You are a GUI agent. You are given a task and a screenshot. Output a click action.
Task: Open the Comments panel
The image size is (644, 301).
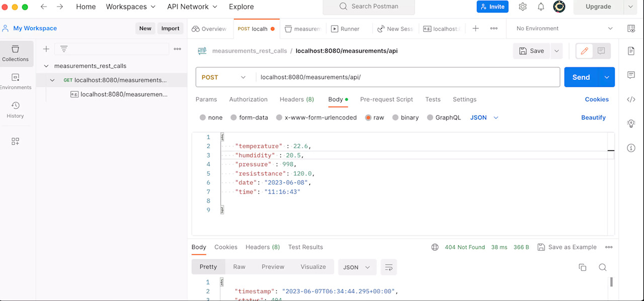tap(631, 75)
